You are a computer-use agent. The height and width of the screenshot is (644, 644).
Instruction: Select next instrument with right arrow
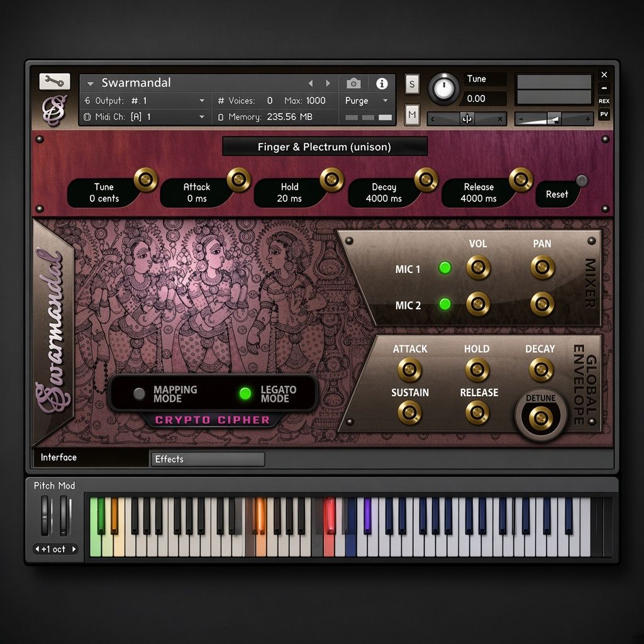(328, 84)
